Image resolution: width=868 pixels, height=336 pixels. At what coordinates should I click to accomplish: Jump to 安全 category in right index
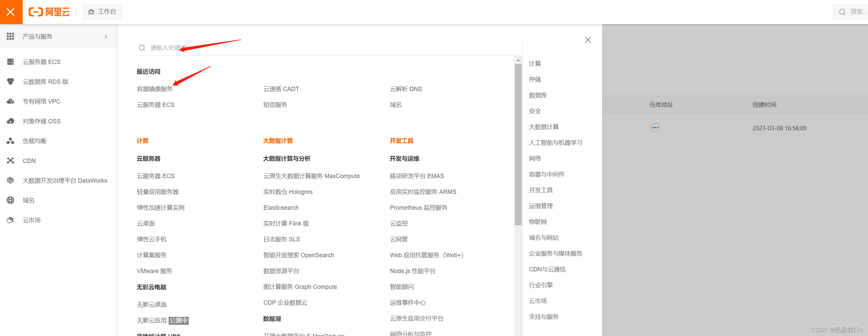click(535, 111)
